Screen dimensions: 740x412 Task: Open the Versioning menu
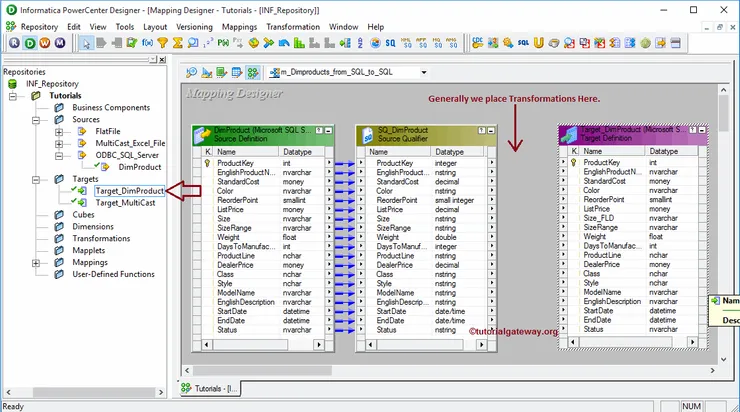point(194,27)
